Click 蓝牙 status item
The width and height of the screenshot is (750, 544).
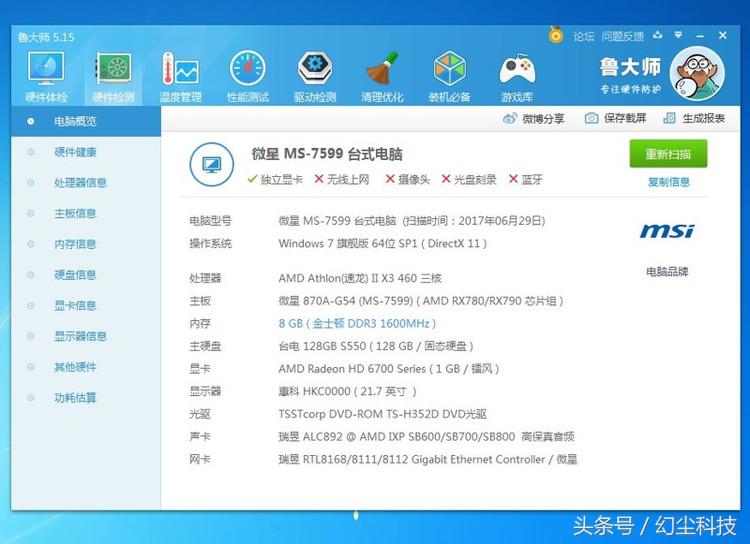pyautogui.click(x=526, y=179)
